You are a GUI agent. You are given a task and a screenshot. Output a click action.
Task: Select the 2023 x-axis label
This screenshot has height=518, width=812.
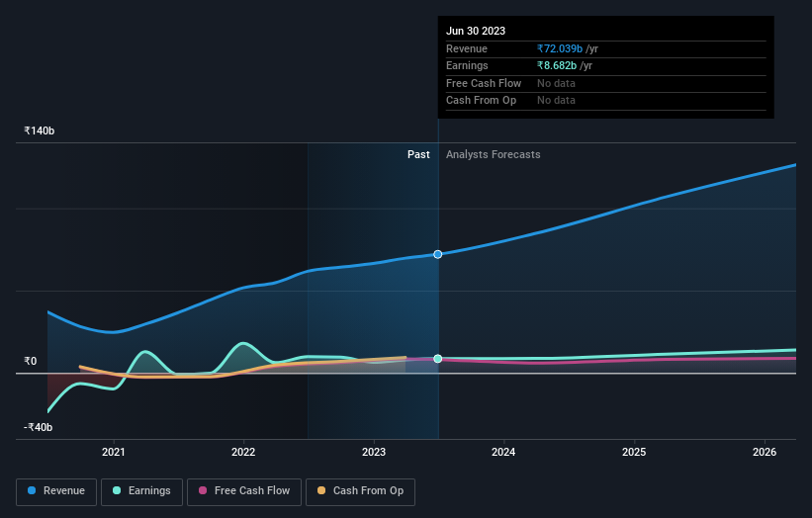(374, 452)
